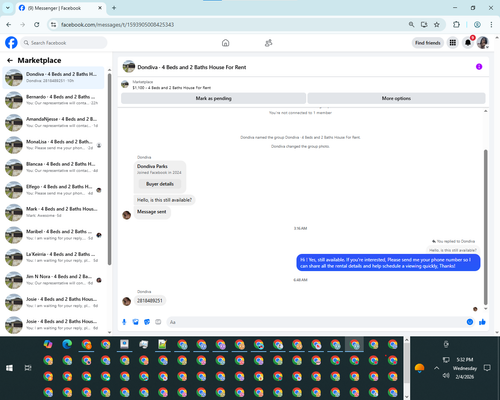This screenshot has height=400, width=500.
Task: Open a new browser tab
Action: pos(114,8)
